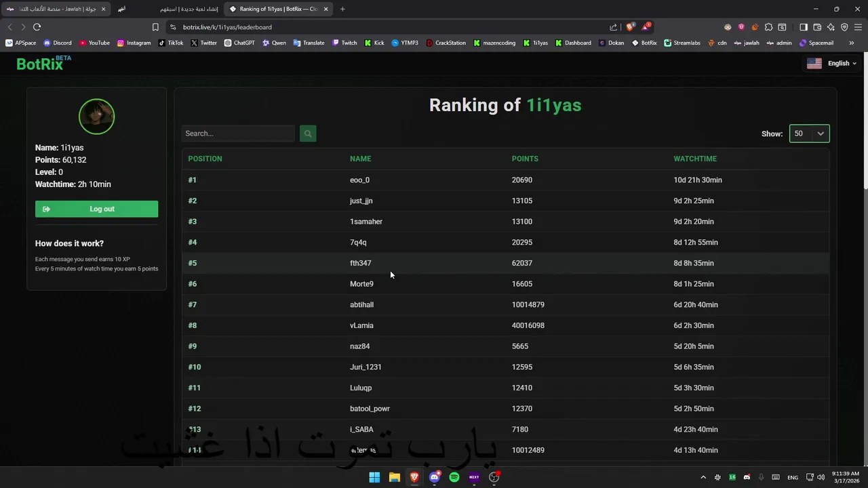Click the Brave Rewards triangle icon
Image resolution: width=868 pixels, height=488 pixels.
click(646, 27)
